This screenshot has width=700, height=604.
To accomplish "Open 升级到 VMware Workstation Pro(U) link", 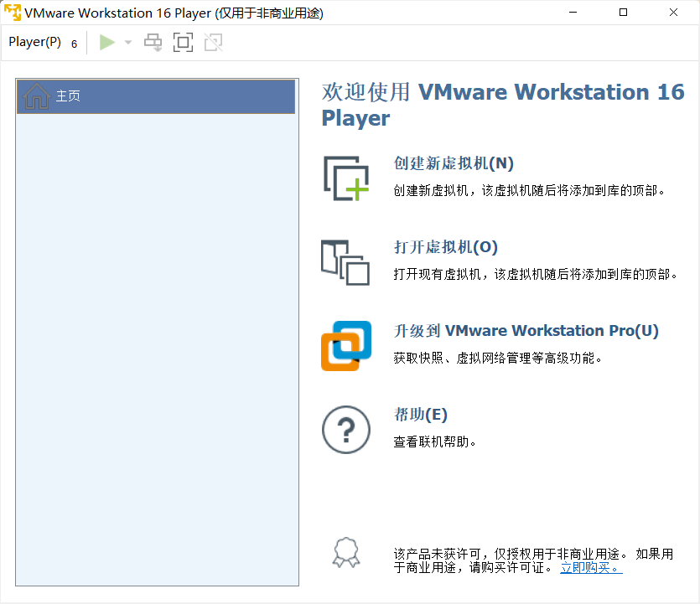I will (526, 331).
